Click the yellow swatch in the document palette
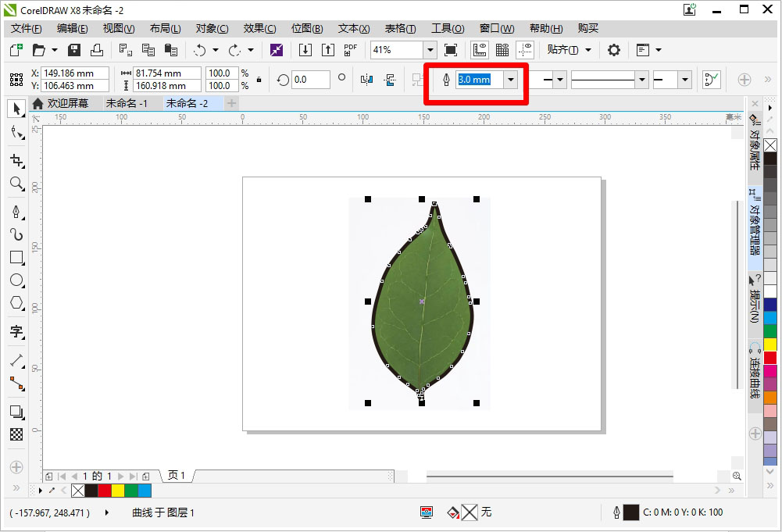This screenshot has width=782, height=532. click(118, 491)
